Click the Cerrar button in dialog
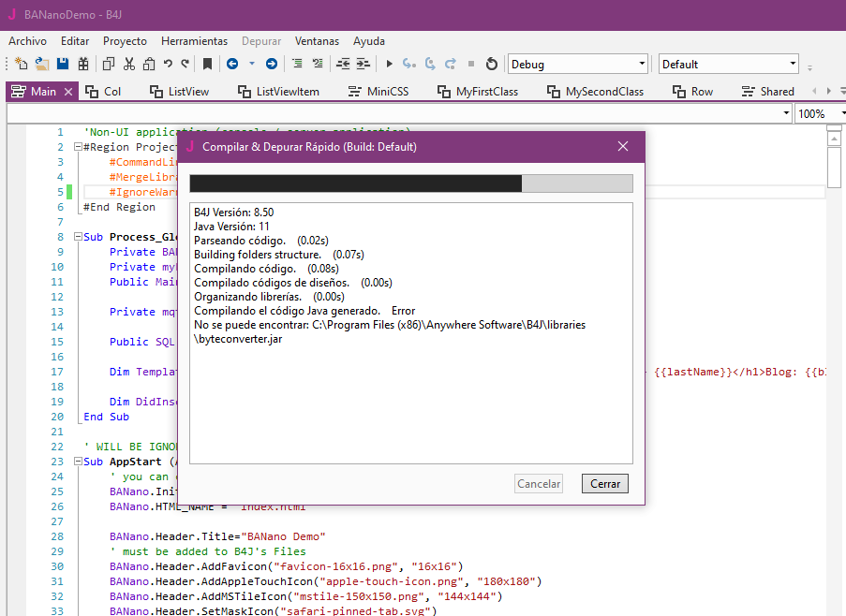Viewport: 846px width, 616px height. tap(604, 484)
